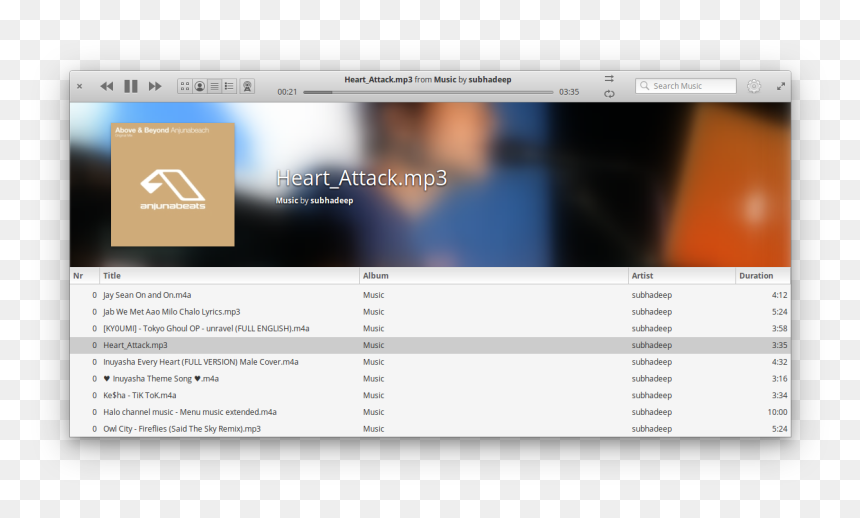Image resolution: width=860 pixels, height=518 pixels.
Task: Click the 10:00 duration cell
Action: pyautogui.click(x=777, y=412)
